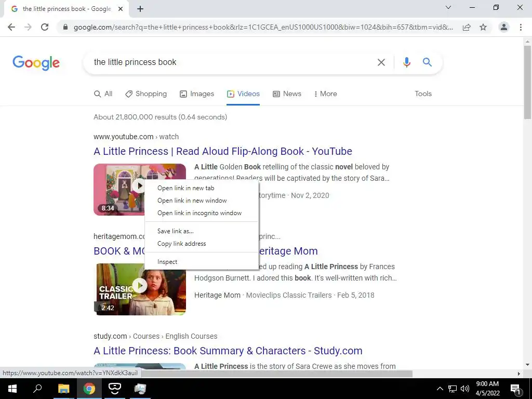Go back using browser back arrow
This screenshot has width=532, height=399.
(x=11, y=27)
